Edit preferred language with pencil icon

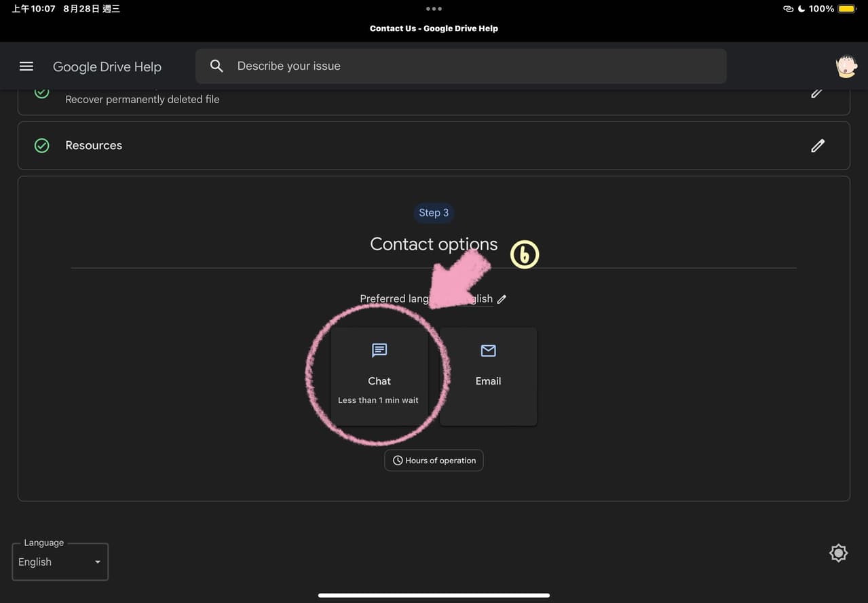coord(502,299)
